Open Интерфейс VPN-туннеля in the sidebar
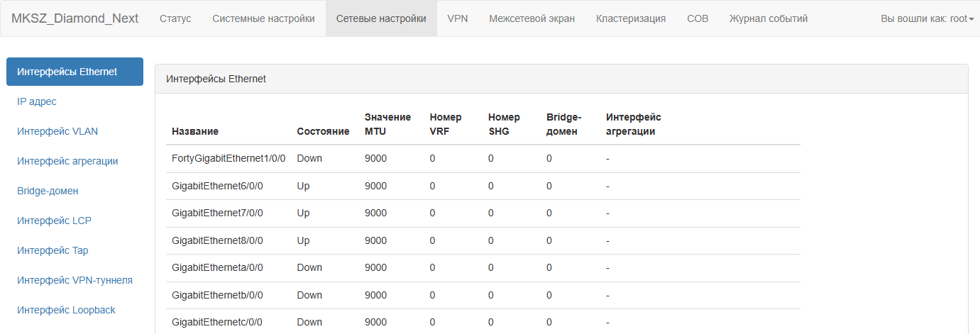980x334 pixels. (75, 280)
